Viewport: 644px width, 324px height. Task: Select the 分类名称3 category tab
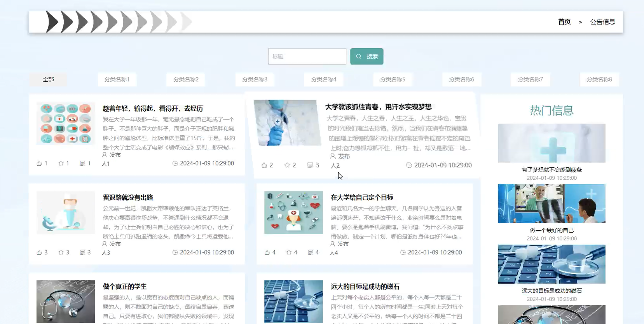[x=255, y=79]
